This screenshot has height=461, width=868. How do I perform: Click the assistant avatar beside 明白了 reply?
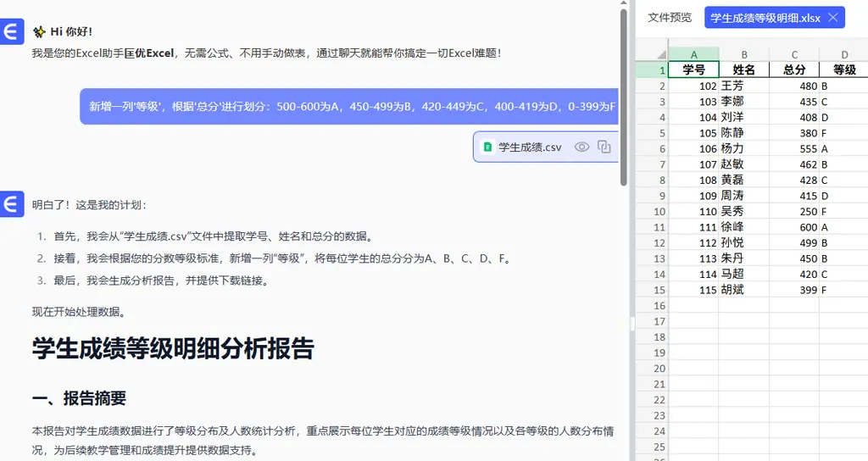coord(12,205)
